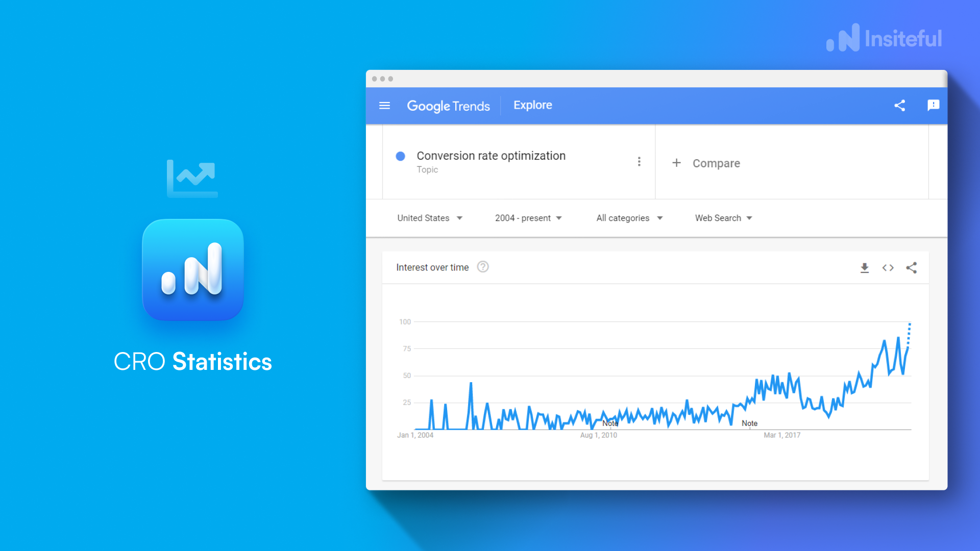This screenshot has height=551, width=980.
Task: Click the download icon for trends data
Action: (864, 267)
